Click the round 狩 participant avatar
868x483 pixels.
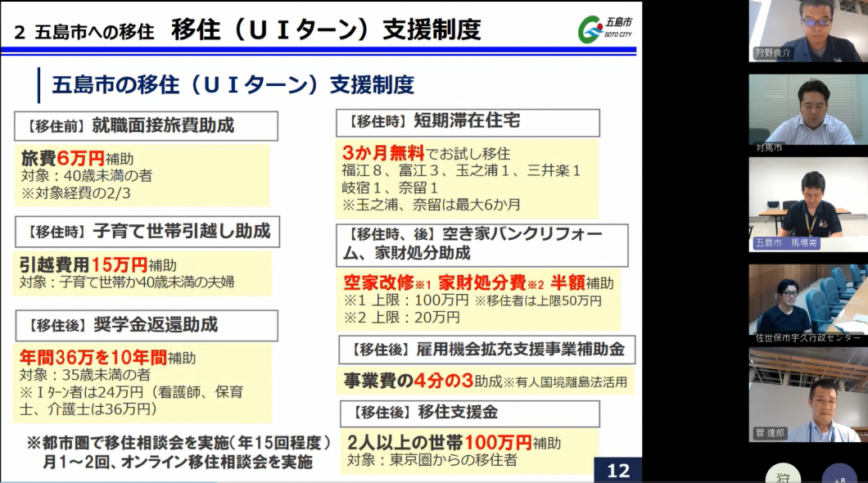(782, 475)
